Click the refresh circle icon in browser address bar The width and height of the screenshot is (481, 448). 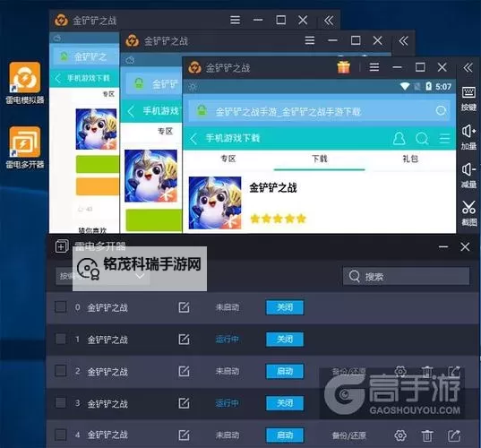pos(441,110)
